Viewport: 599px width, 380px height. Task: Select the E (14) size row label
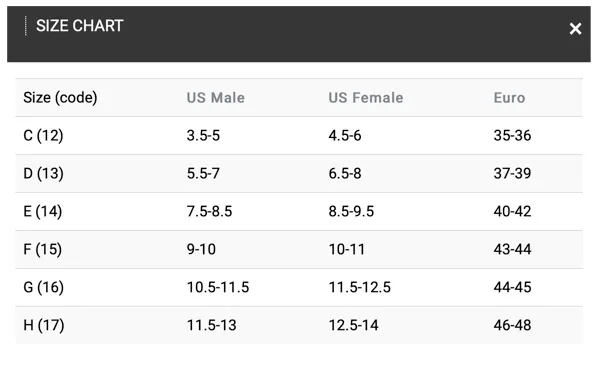(x=42, y=211)
